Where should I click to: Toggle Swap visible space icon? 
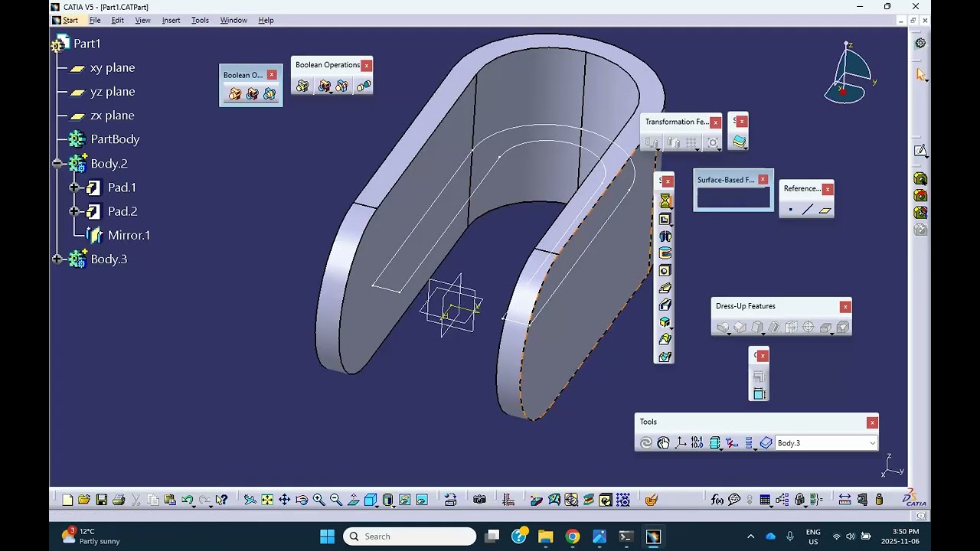coord(422,500)
